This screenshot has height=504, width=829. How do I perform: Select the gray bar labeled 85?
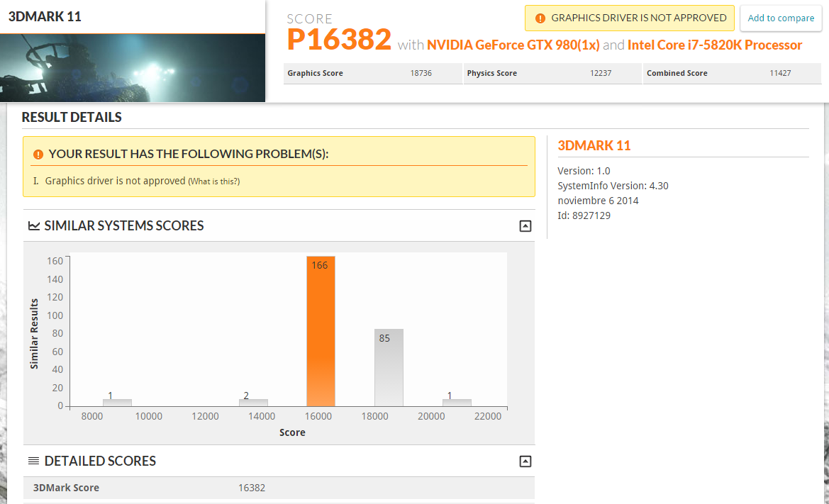point(389,368)
